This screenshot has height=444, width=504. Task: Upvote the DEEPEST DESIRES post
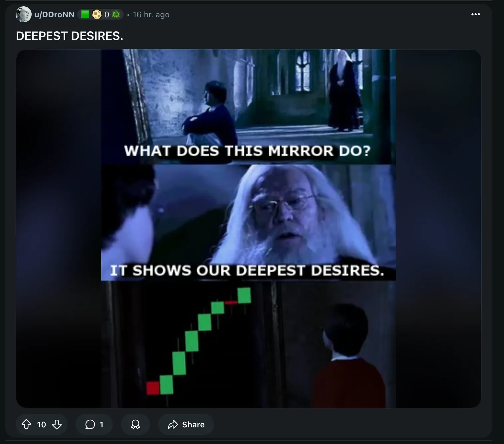pos(26,424)
